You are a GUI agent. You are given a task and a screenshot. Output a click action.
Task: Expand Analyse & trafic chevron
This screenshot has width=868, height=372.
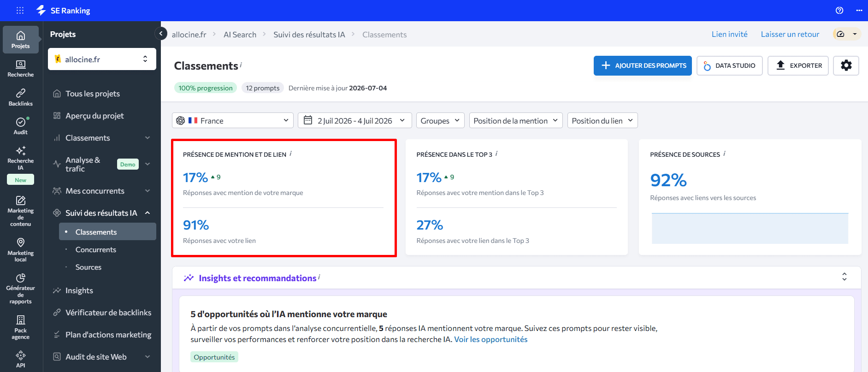point(148,164)
